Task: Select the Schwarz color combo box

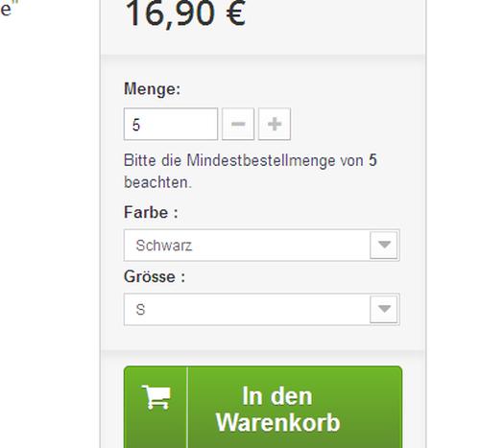Action: point(261,245)
